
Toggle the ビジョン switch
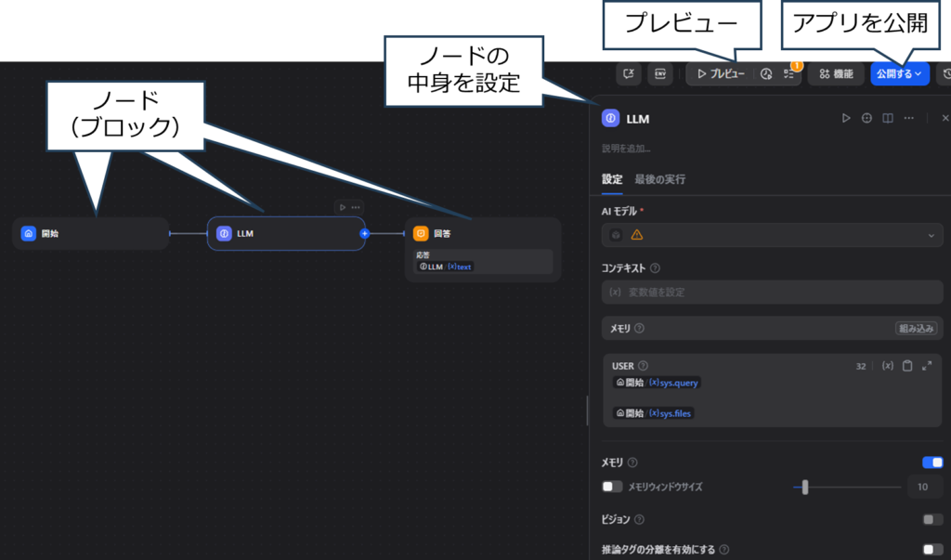931,519
